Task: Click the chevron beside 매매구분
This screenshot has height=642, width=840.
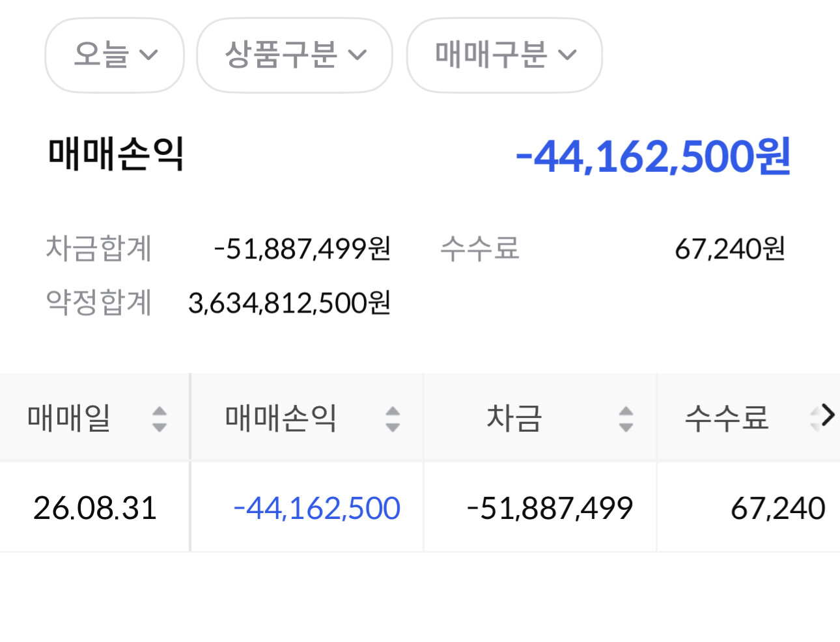Action: 568,55
